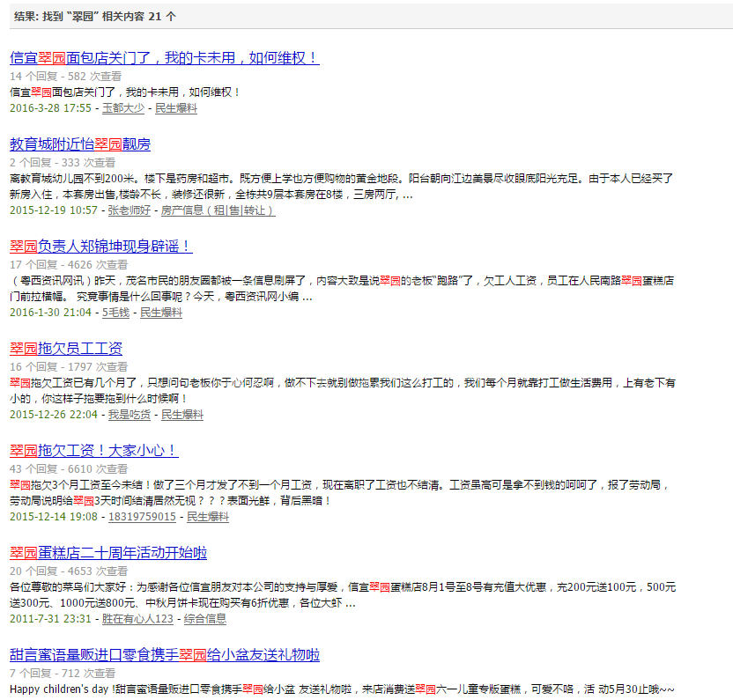Click the unlinked snippet 信宜翠园面包店关门了 below the stats

(125, 92)
